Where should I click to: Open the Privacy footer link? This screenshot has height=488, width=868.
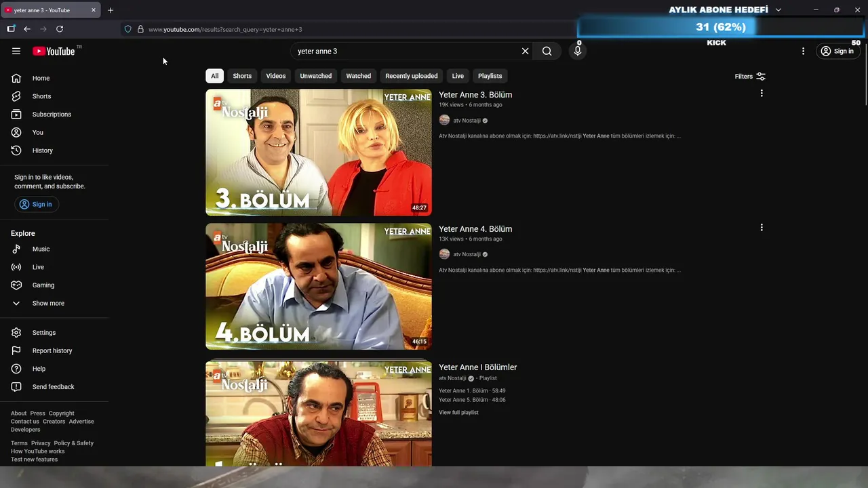point(41,443)
